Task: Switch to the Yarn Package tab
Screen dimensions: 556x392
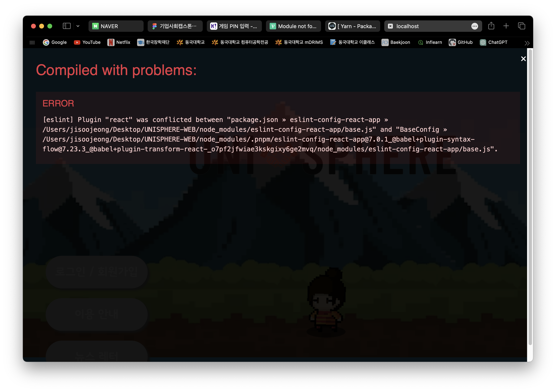Action: [x=353, y=26]
